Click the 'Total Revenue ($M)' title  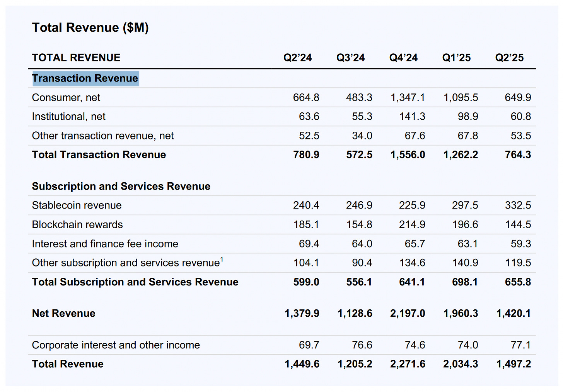[x=90, y=28]
